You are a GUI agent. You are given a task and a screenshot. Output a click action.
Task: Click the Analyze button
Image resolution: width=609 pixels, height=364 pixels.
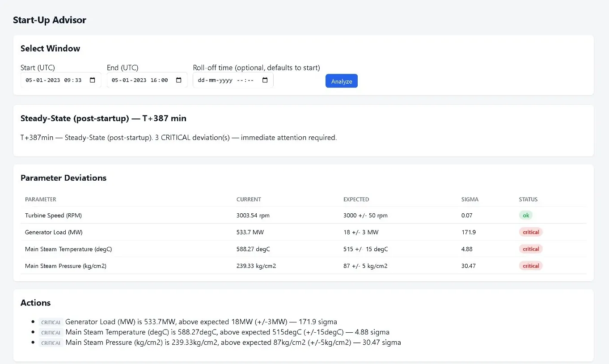342,81
